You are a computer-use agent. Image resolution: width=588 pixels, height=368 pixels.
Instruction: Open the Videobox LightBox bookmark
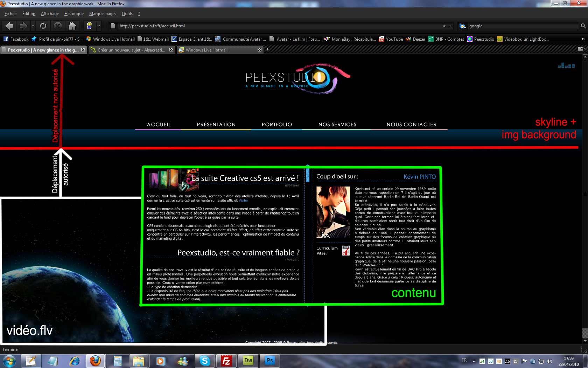[523, 39]
